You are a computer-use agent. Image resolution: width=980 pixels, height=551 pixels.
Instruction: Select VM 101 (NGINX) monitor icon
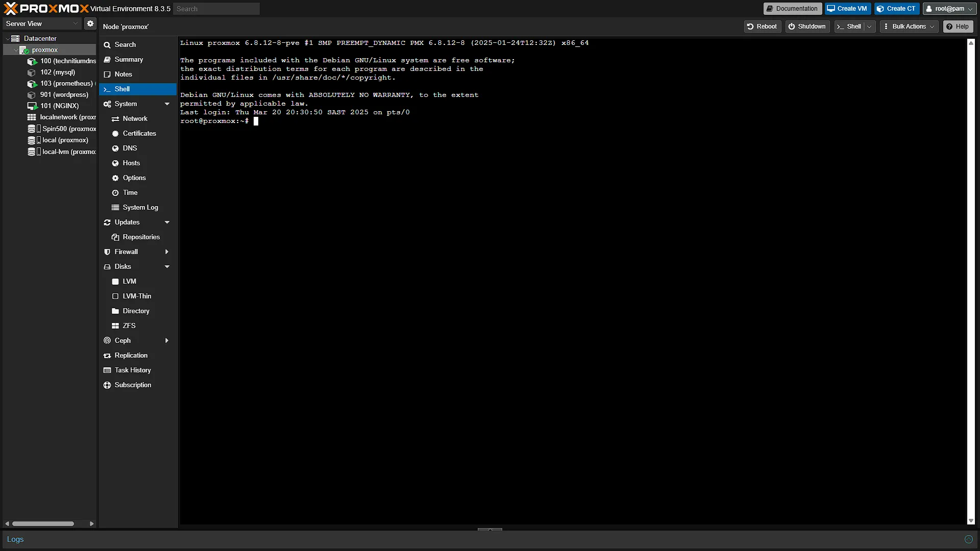[32, 106]
